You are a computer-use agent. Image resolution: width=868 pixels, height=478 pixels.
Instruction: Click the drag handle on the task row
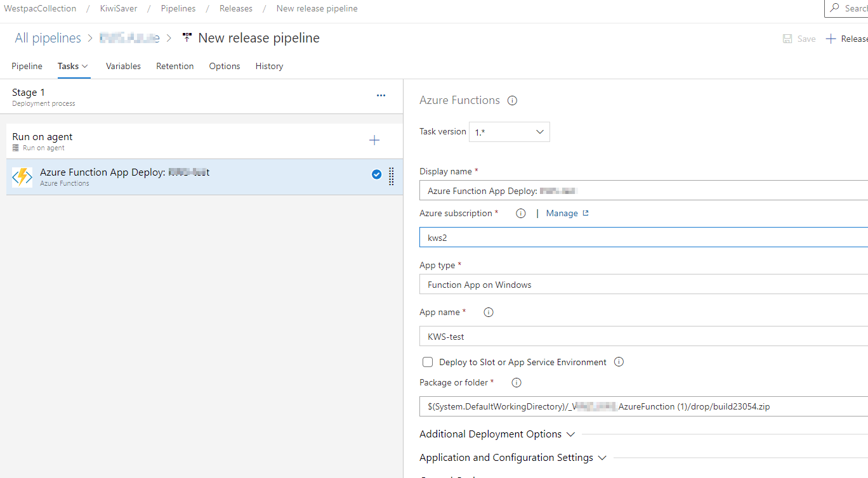[391, 176]
